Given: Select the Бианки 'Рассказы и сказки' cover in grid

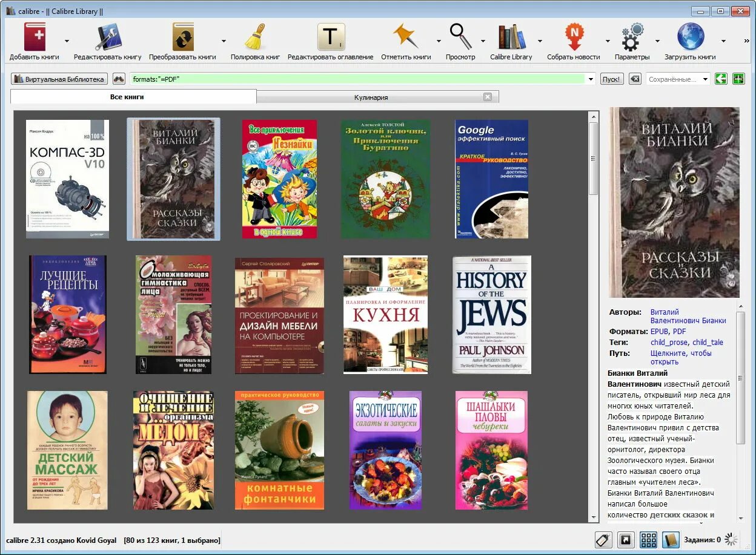Looking at the screenshot, I should pos(173,179).
